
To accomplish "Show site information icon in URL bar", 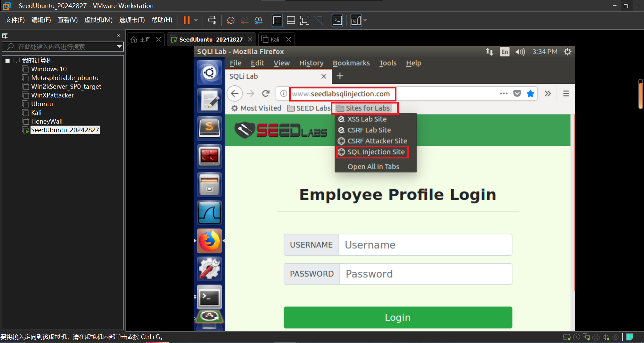I will [x=283, y=93].
